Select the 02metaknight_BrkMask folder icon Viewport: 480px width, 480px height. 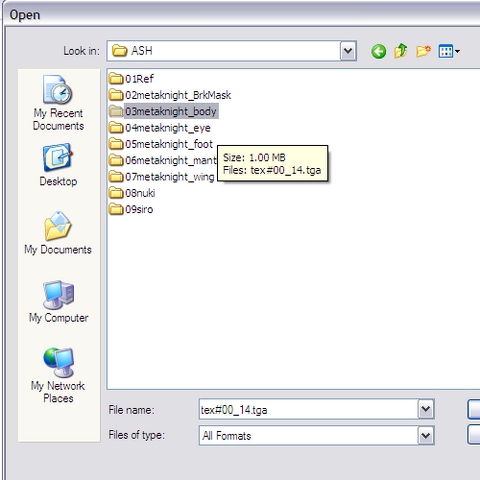point(116,95)
